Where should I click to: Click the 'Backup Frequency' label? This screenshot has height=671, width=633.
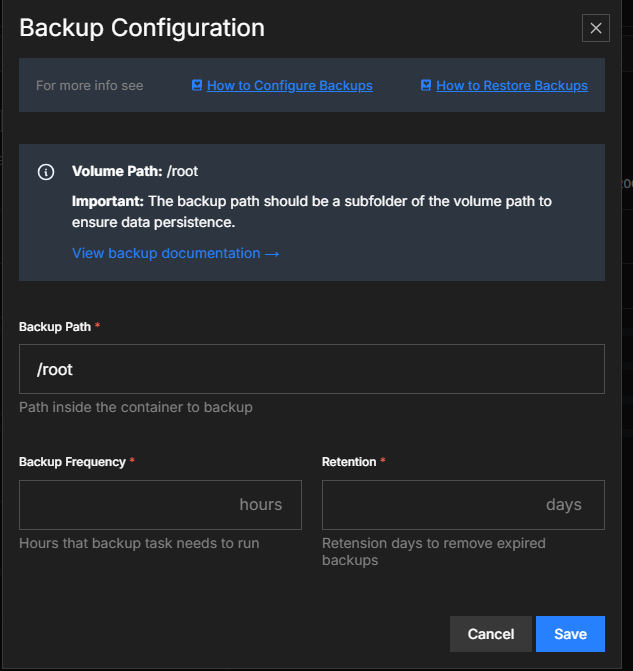click(72, 462)
